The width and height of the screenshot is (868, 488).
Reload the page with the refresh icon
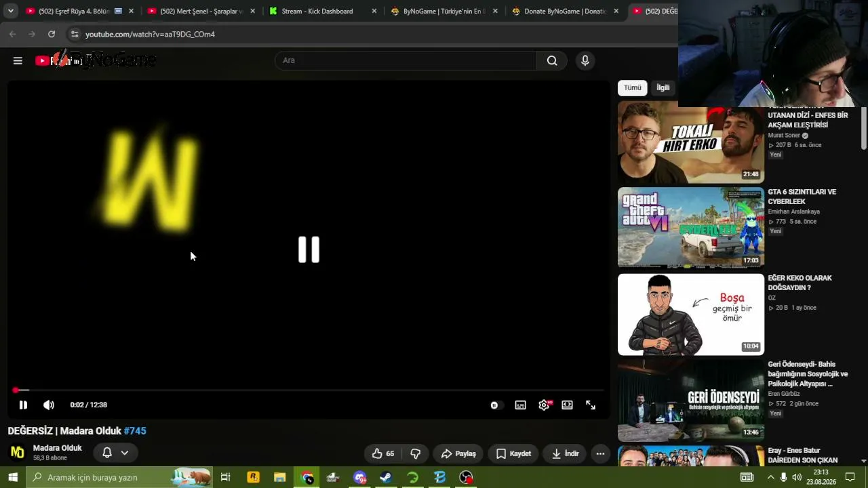[x=52, y=34]
